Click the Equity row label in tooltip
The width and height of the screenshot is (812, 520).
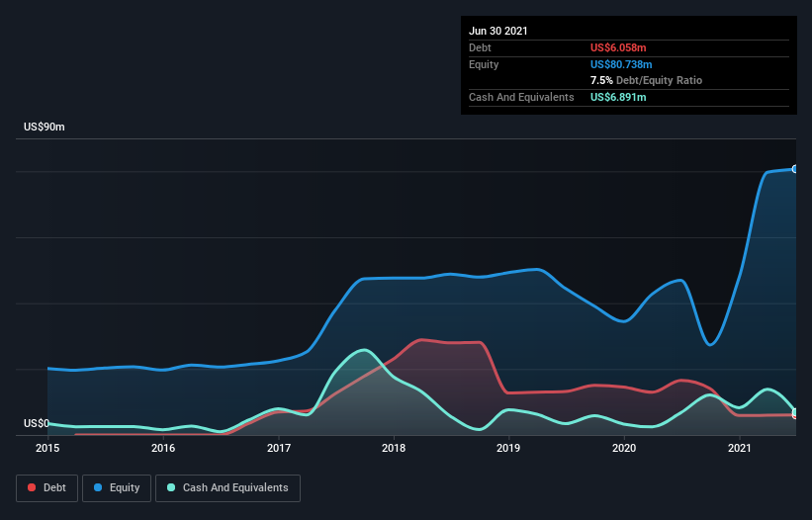click(x=484, y=64)
